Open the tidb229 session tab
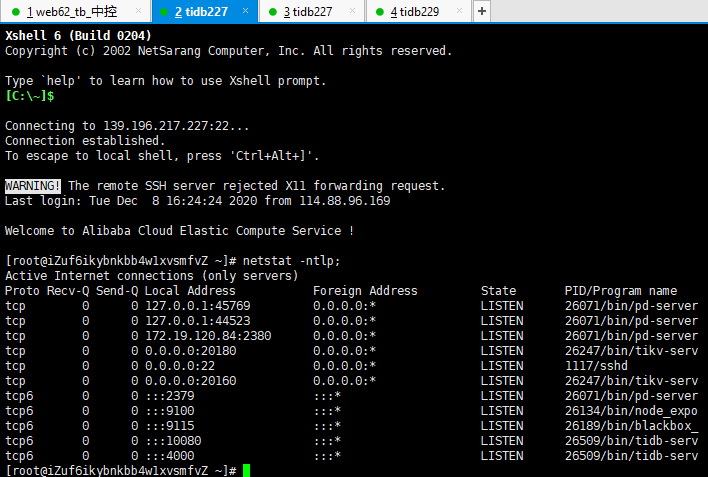 click(415, 12)
